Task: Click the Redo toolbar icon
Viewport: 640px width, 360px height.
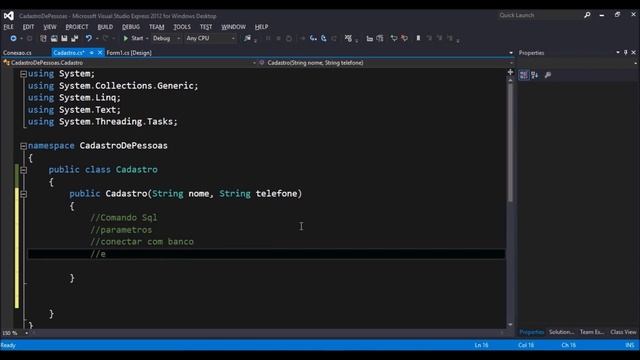Action: click(105, 38)
